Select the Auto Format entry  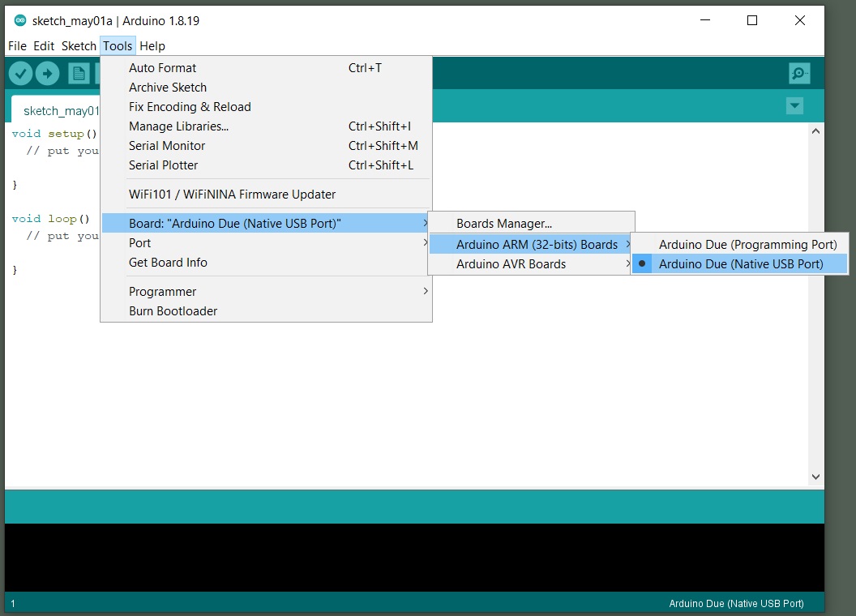tap(162, 68)
